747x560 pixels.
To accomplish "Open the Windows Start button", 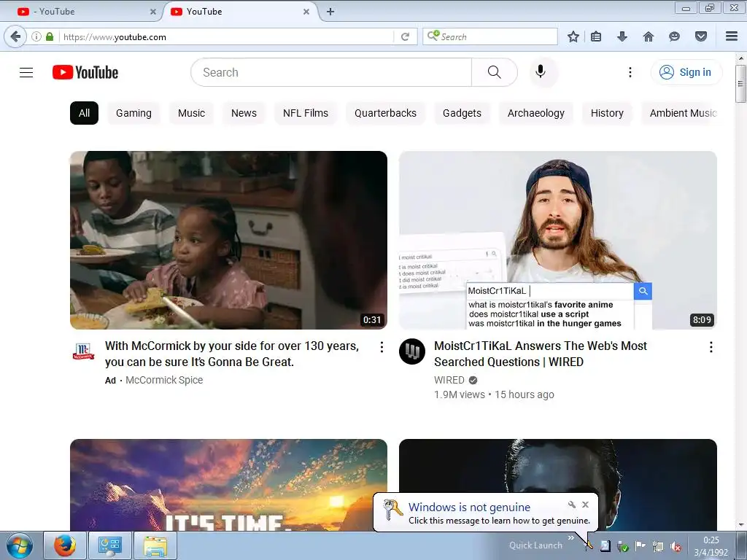I will click(x=20, y=545).
